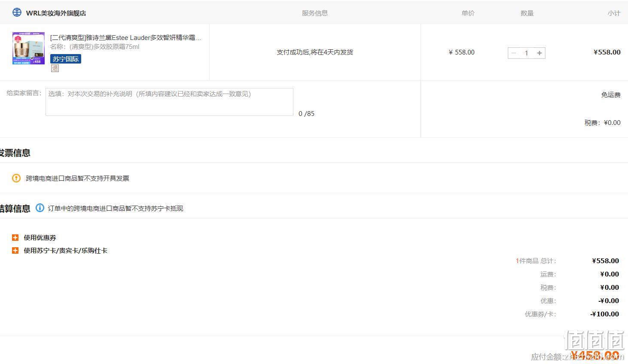628x364 pixels.
Task: Focus the quantity field showing 1
Action: pyautogui.click(x=527, y=53)
